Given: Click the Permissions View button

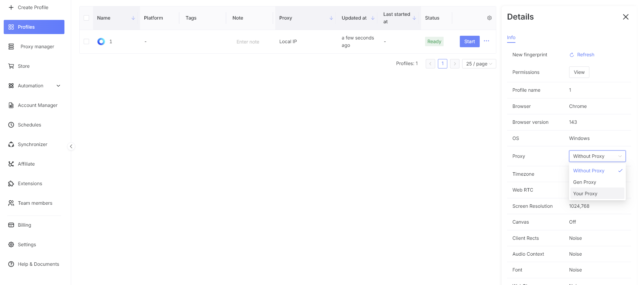Looking at the screenshot, I should 579,72.
